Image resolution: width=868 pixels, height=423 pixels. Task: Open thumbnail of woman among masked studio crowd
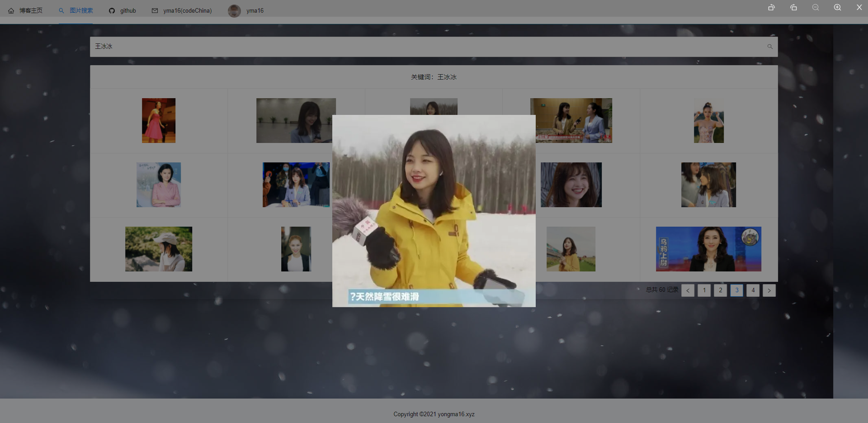297,185
